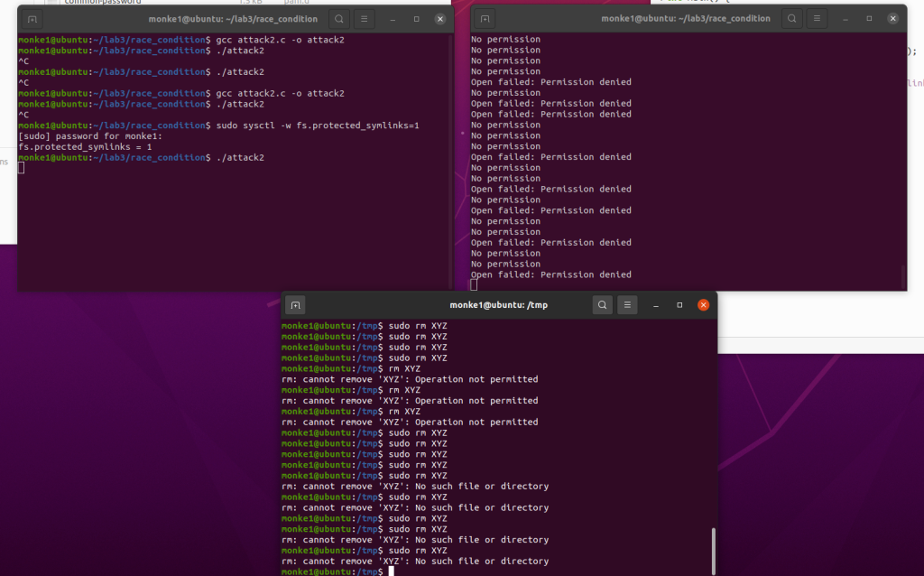Viewport: 924px width, 576px height.
Task: Search in left race_condition terminal
Action: pyautogui.click(x=339, y=19)
